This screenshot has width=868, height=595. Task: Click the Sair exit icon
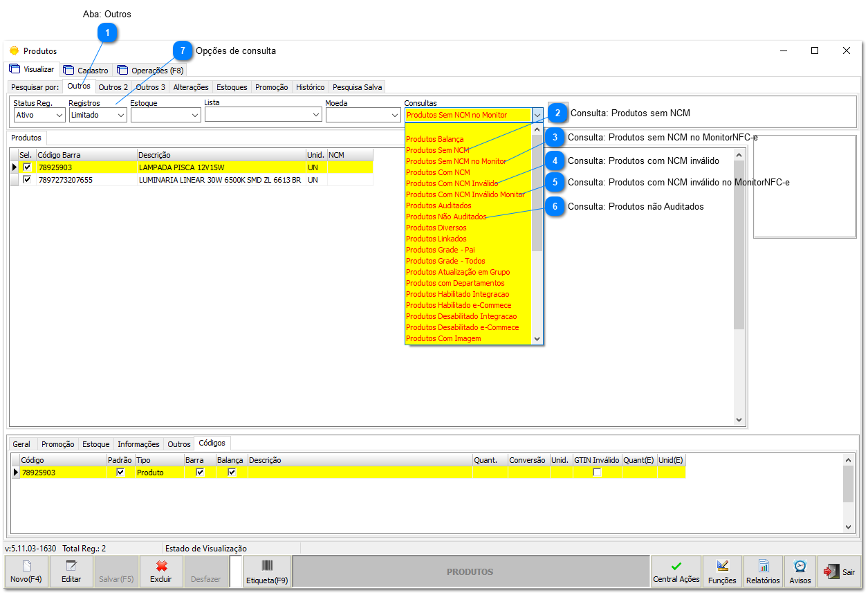pos(830,572)
